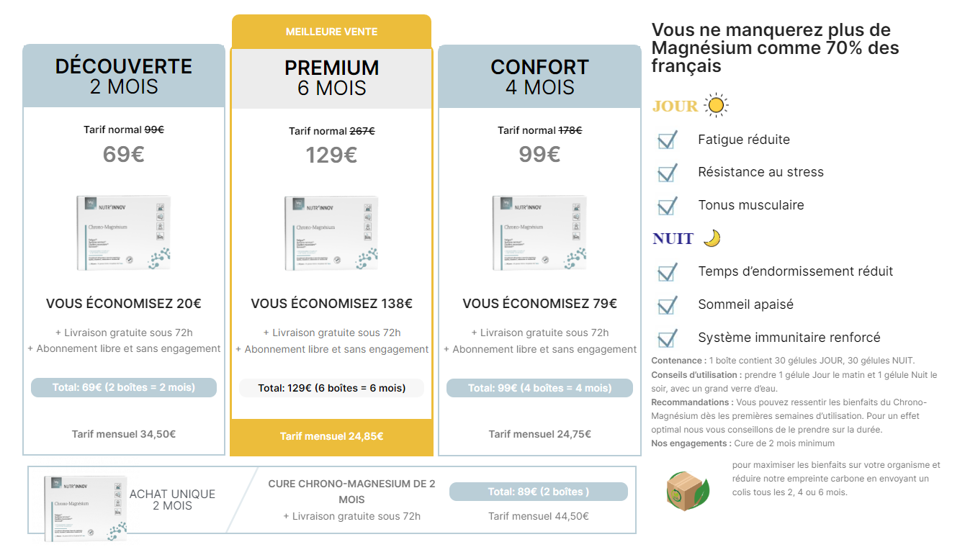Click the Système immunitaire renforcé checkmark
Screen dimensions: 965x560
668,338
